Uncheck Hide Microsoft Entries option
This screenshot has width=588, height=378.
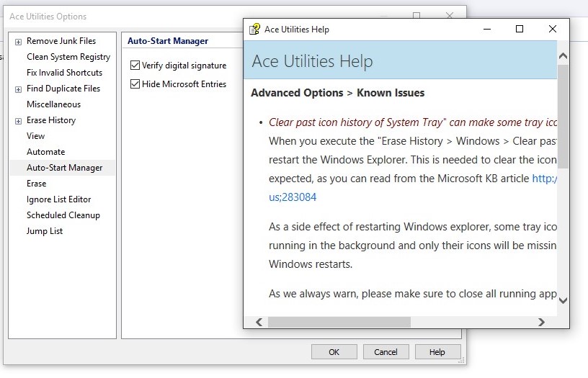pyautogui.click(x=135, y=84)
